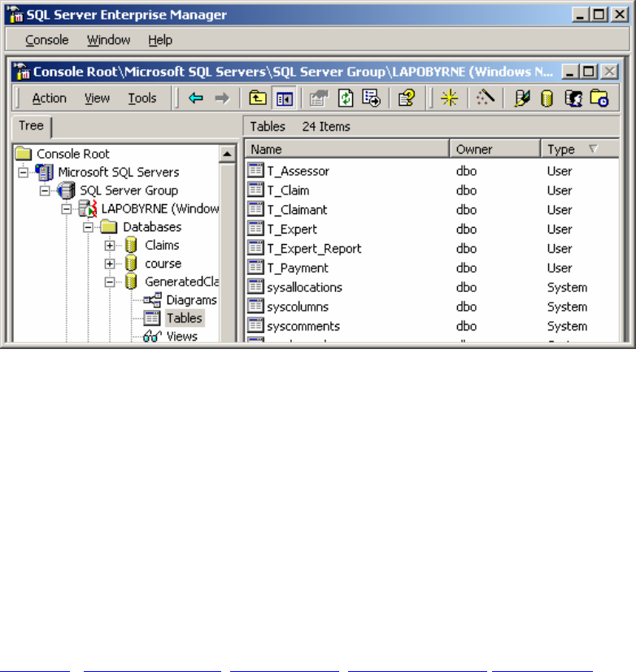Image resolution: width=636 pixels, height=672 pixels.
Task: Select the T_Claim table name
Action: [288, 190]
